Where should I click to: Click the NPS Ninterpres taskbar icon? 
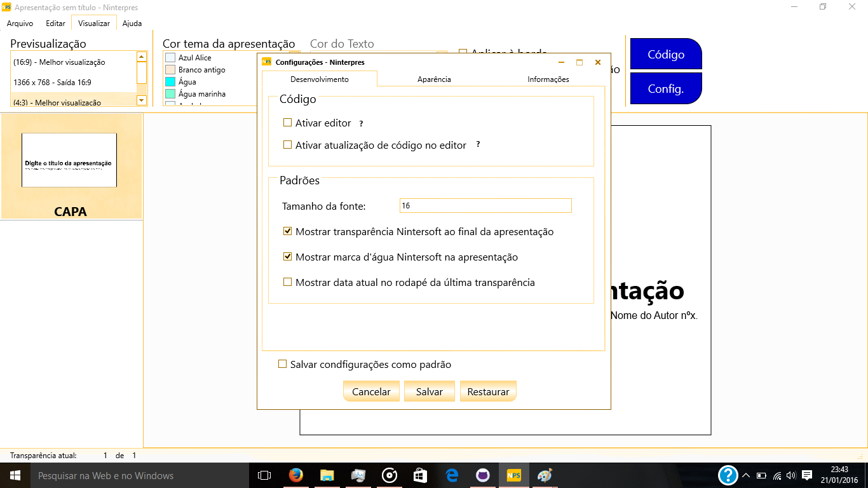tap(513, 475)
